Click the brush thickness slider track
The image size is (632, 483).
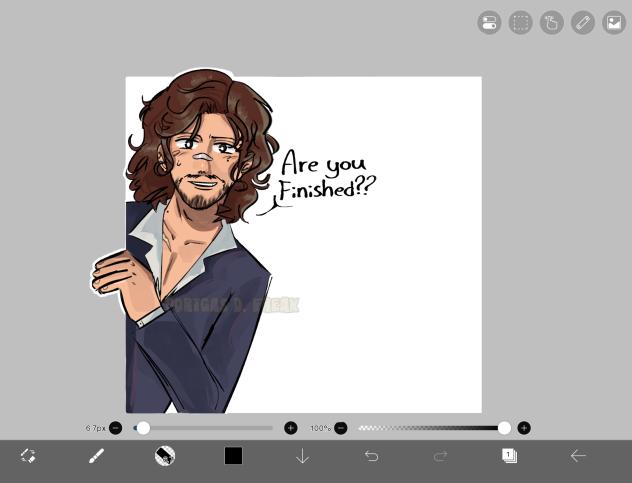click(210, 428)
